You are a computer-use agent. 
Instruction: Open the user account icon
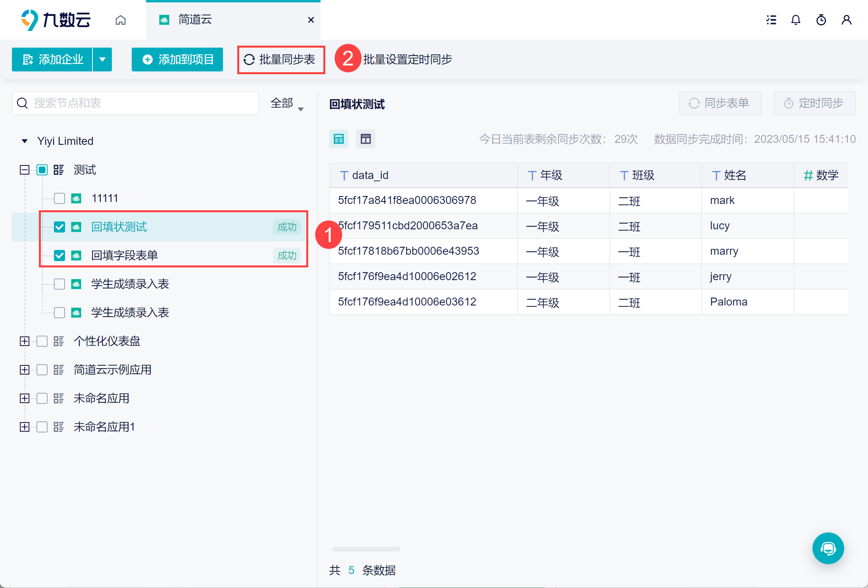click(x=847, y=20)
